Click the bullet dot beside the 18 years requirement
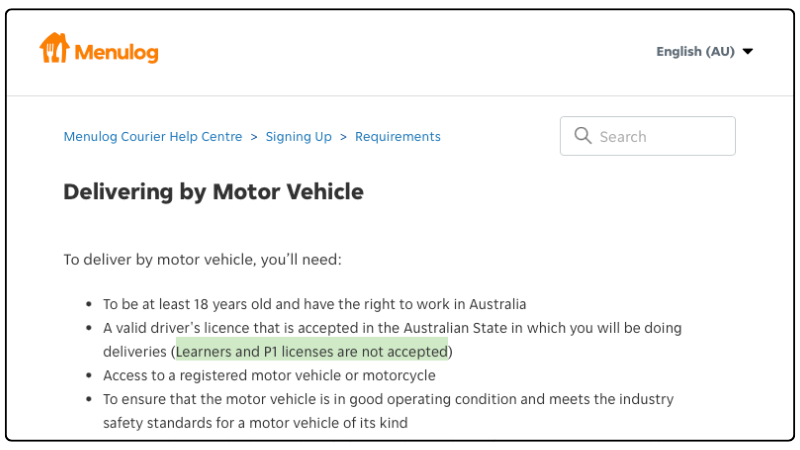The height and width of the screenshot is (450, 800). pos(89,305)
